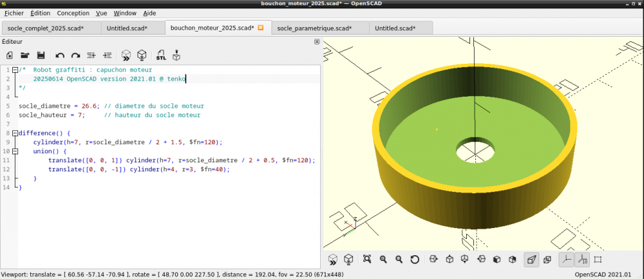
Task: Click the Preview icon in the editor toolbar
Action: 127,55
